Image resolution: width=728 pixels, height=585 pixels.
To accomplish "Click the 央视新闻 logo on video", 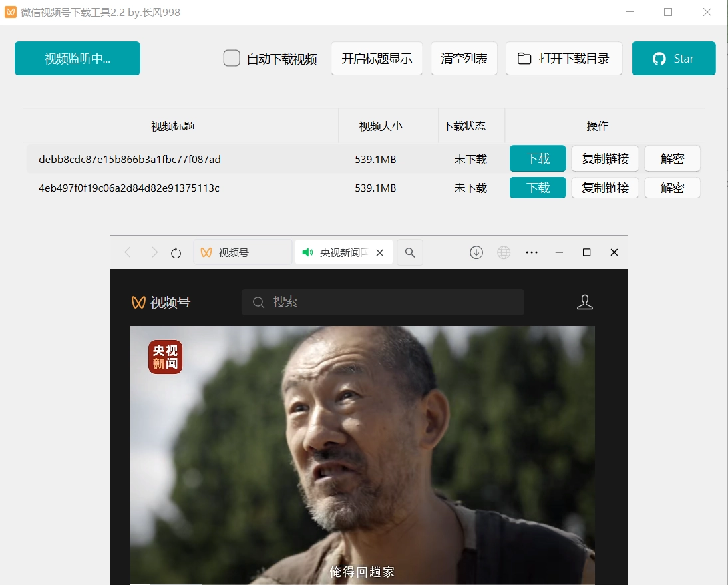I will tap(165, 357).
